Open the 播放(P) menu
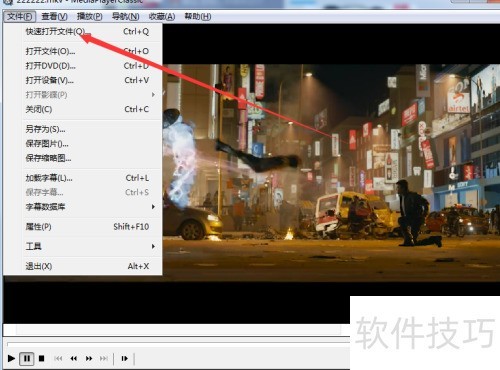This screenshot has height=370, width=500. pyautogui.click(x=89, y=16)
